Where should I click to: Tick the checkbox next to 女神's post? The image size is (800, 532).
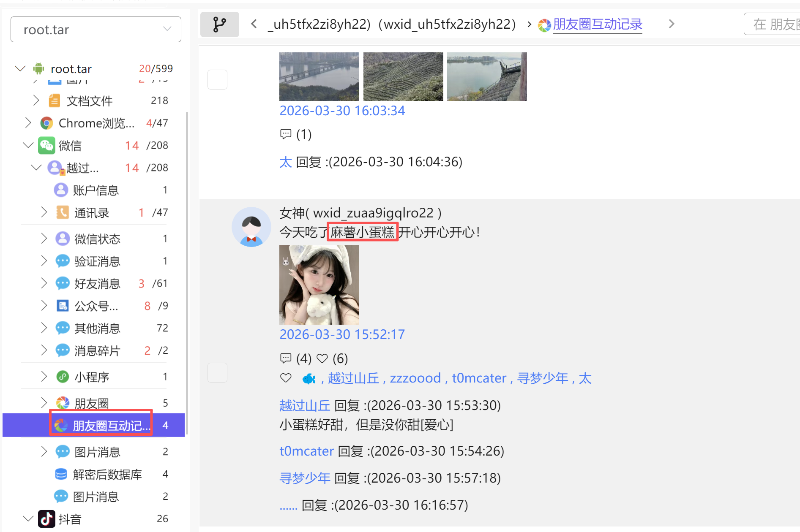point(217,372)
